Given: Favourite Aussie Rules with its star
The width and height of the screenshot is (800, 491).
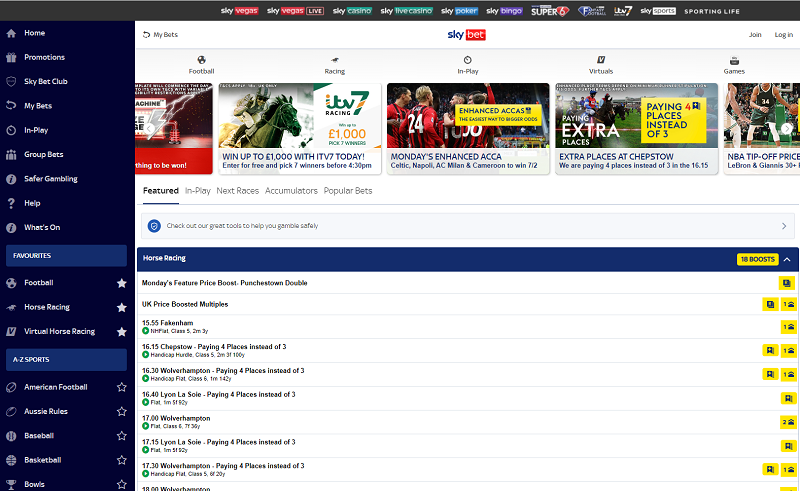Looking at the screenshot, I should click(121, 411).
